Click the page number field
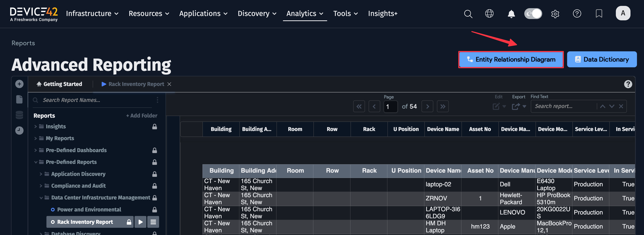Image resolution: width=644 pixels, height=235 pixels. pyautogui.click(x=391, y=107)
